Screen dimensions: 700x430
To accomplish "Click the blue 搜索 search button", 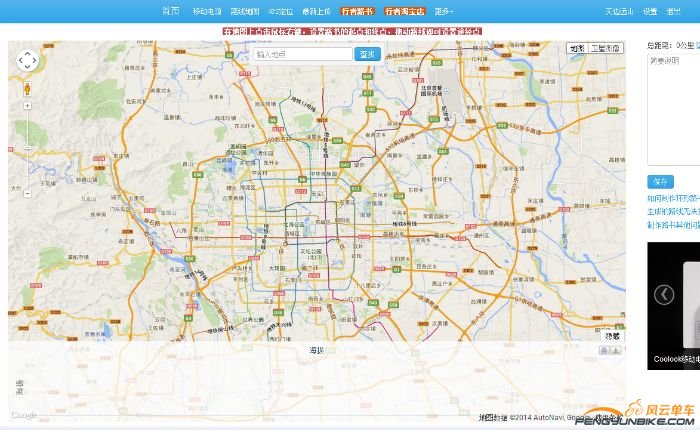I will 367,54.
